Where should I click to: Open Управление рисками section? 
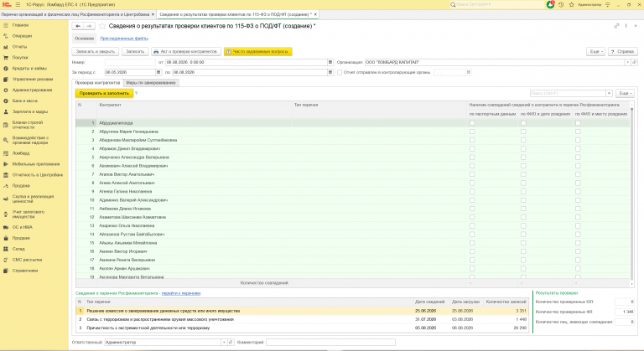[x=33, y=79]
